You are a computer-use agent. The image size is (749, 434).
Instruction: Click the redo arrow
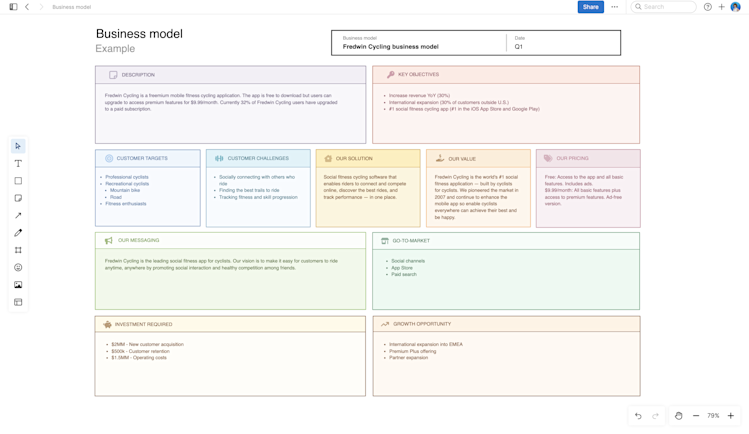[655, 416]
